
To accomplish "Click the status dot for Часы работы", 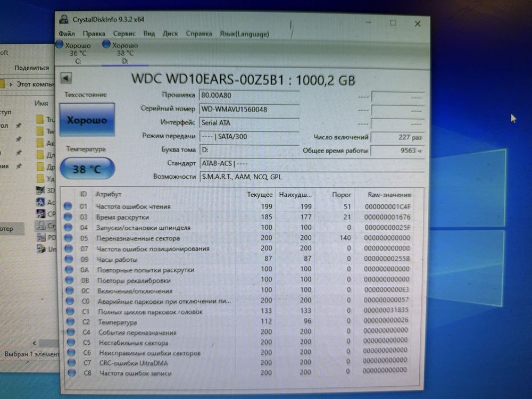I will (69, 259).
